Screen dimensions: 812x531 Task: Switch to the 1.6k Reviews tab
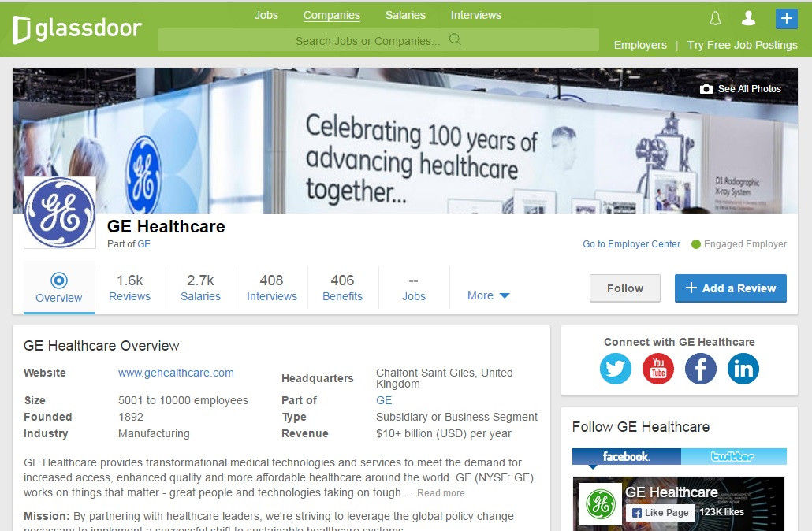coord(129,288)
